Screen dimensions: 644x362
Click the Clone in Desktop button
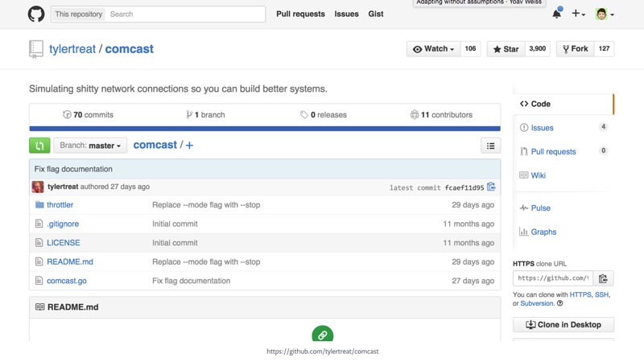tap(563, 325)
